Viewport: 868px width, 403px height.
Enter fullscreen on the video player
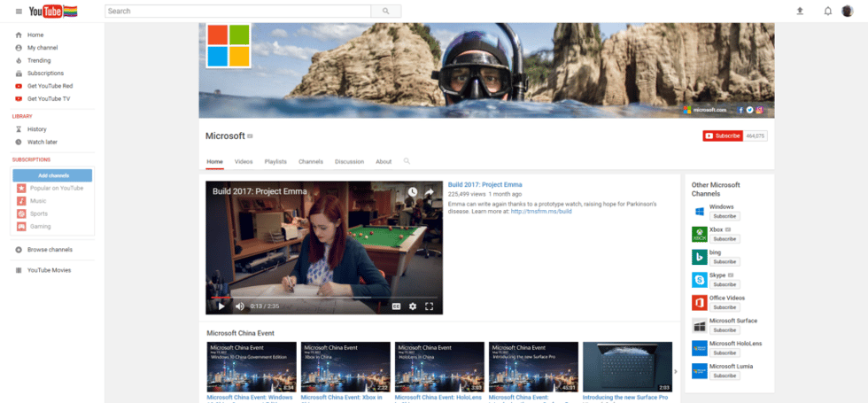430,306
